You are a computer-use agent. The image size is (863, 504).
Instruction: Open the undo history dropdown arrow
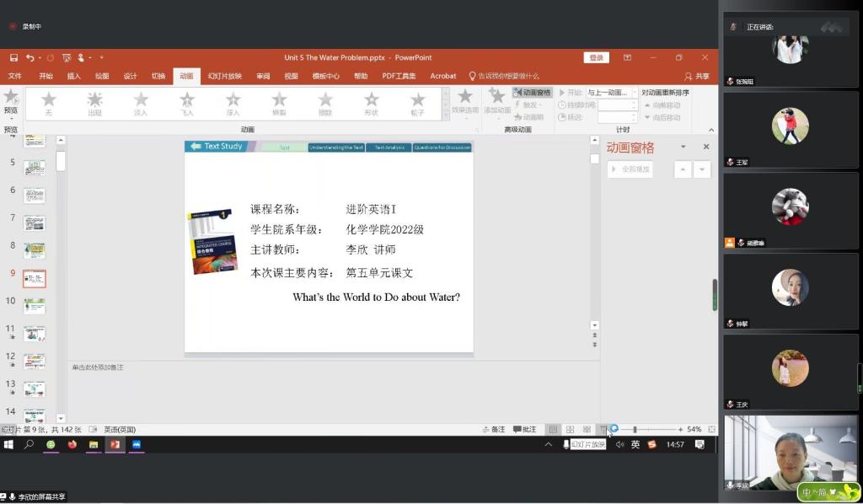point(40,57)
